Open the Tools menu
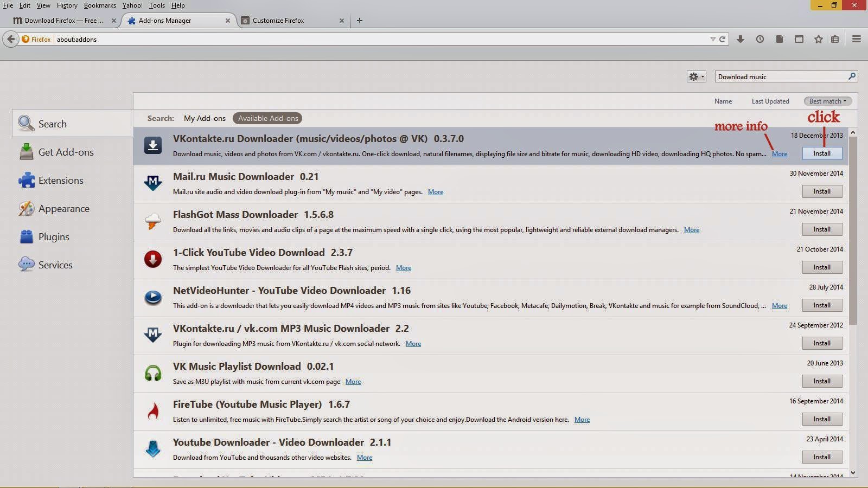This screenshot has width=868, height=488. pos(157,5)
